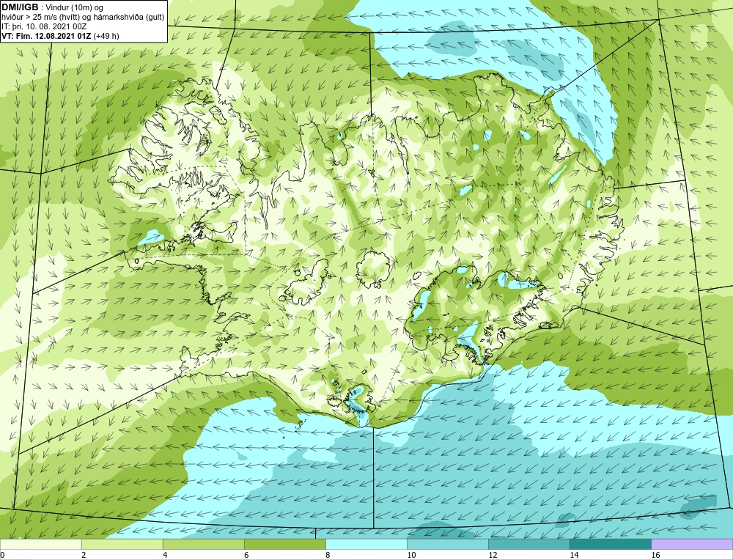Click the 6–8 m/s dark green legend swatch

tap(284, 544)
